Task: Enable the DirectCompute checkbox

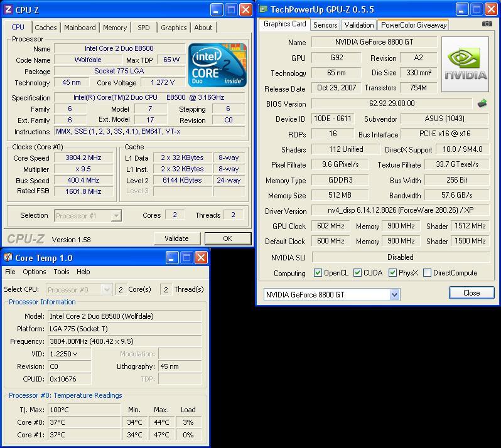Action: click(x=427, y=273)
